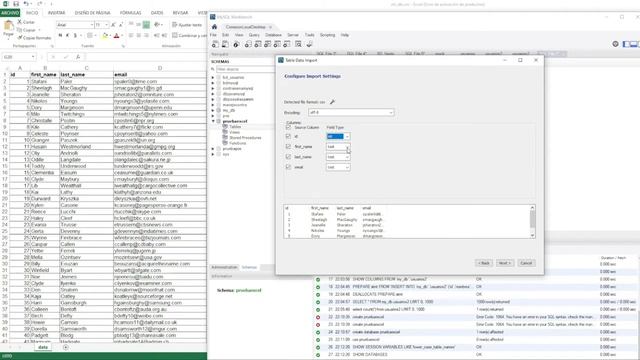Toggle the Source Column select-all checkbox
Screen dimensions: 640x360
288,127
